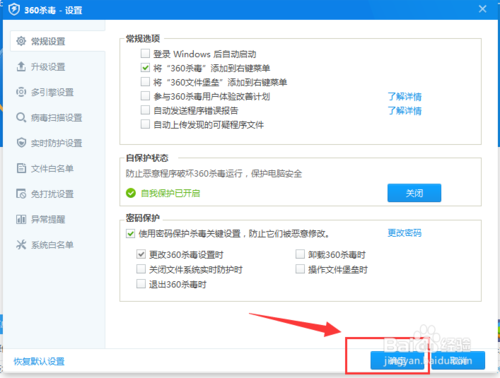Uncheck 更改360杀毒设置时
This screenshot has height=378, width=500.
(141, 254)
